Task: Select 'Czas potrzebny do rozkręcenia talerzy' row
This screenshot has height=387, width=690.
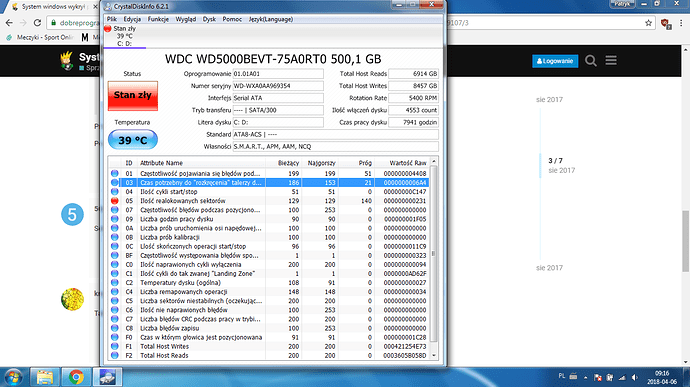Action: 269,182
